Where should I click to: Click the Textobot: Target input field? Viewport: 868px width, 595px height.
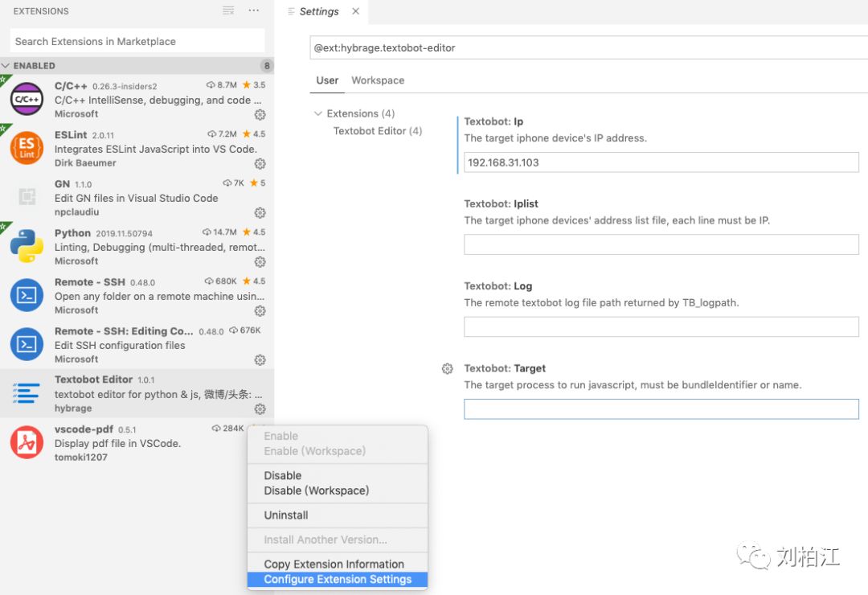coord(661,408)
